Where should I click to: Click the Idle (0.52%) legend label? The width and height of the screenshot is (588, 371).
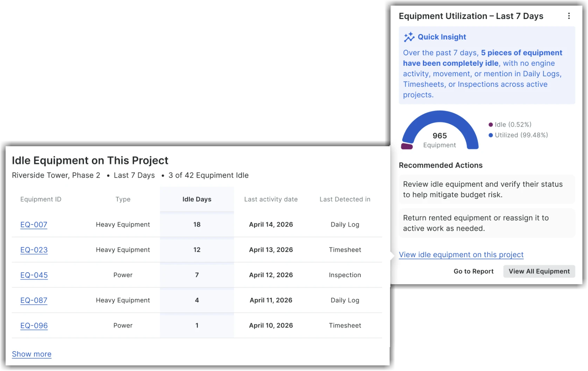[513, 125]
